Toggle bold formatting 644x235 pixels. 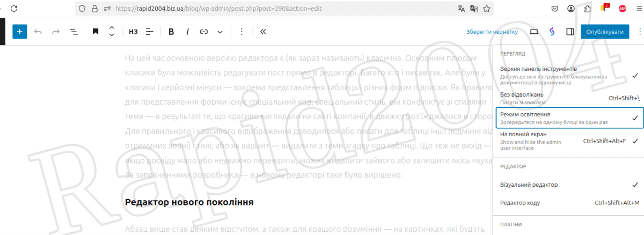171,32
